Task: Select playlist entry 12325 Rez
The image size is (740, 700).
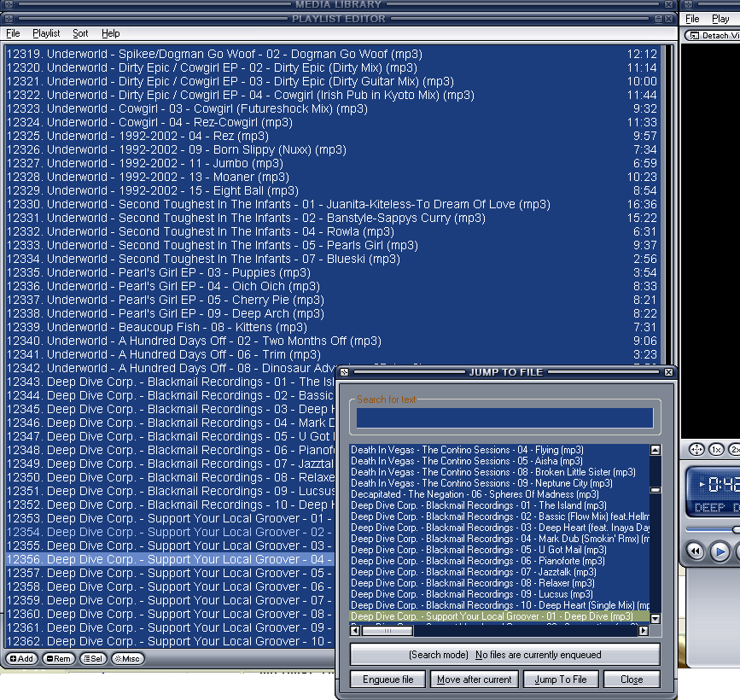Action: (332, 136)
